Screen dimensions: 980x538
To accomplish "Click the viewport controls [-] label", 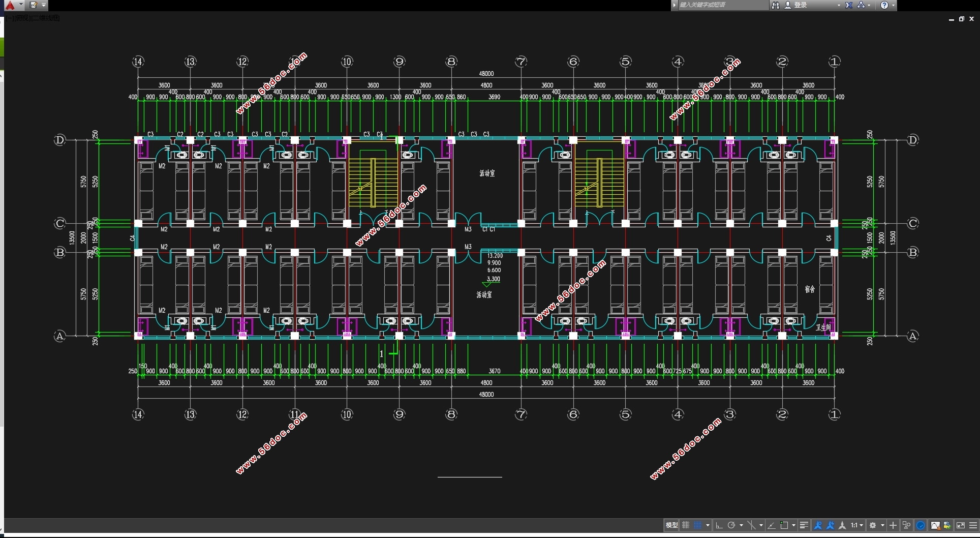I will 11,18.
